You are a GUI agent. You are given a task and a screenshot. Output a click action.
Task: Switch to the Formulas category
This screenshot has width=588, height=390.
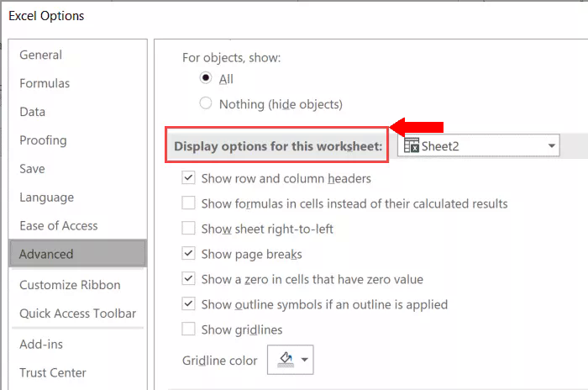click(45, 83)
